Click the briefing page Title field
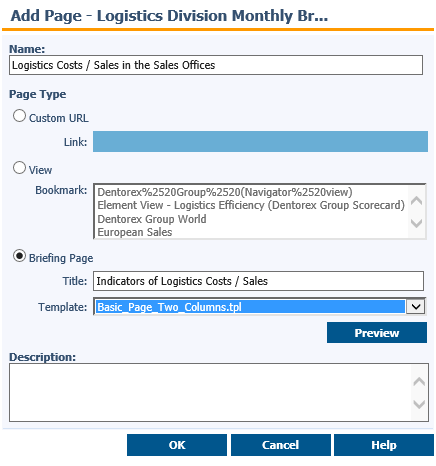Viewport: 436px width, 466px height. pyautogui.click(x=258, y=281)
